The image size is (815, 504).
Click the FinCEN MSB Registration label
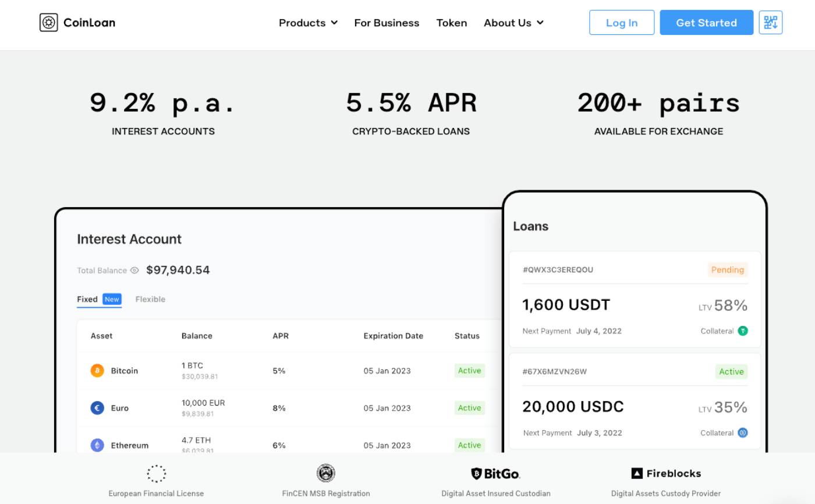(326, 494)
